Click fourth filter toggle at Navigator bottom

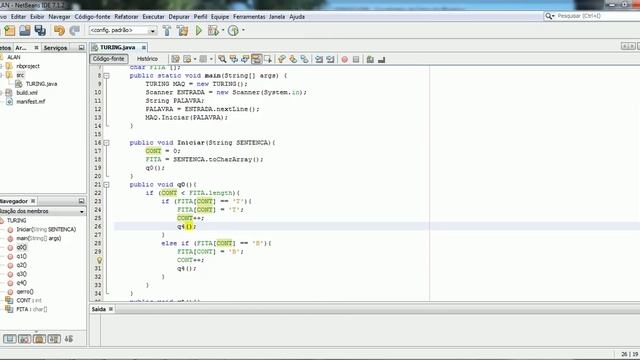coord(54,339)
